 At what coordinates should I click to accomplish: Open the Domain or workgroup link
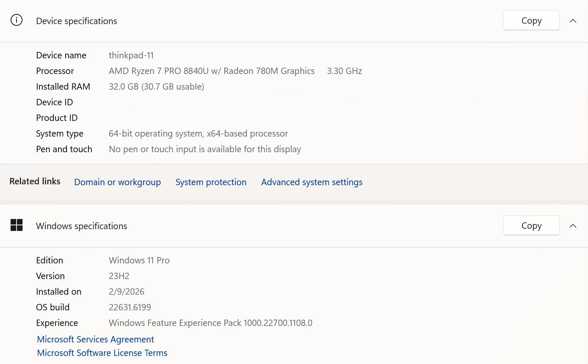coord(117,182)
